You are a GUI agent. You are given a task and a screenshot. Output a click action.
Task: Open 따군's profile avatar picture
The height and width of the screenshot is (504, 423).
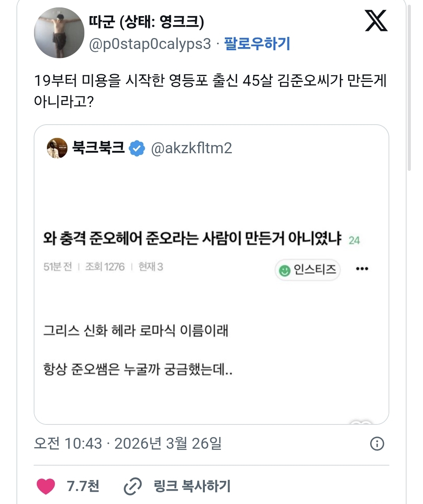point(59,33)
